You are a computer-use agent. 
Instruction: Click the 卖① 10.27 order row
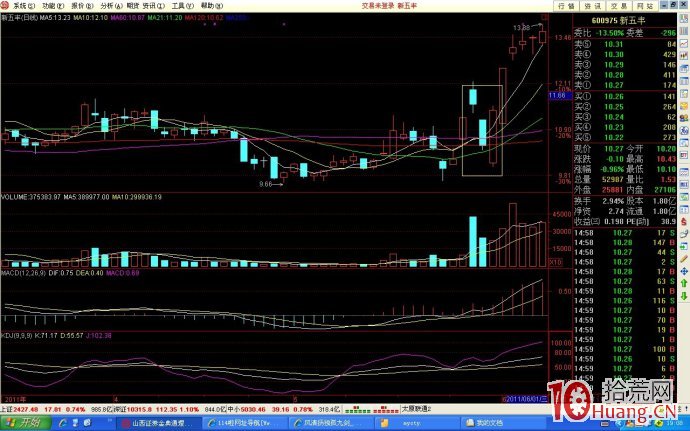625,85
